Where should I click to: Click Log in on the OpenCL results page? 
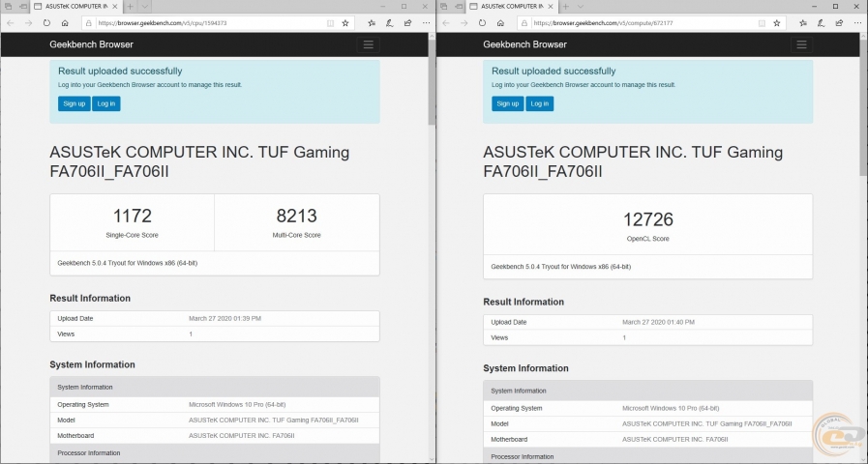(539, 103)
